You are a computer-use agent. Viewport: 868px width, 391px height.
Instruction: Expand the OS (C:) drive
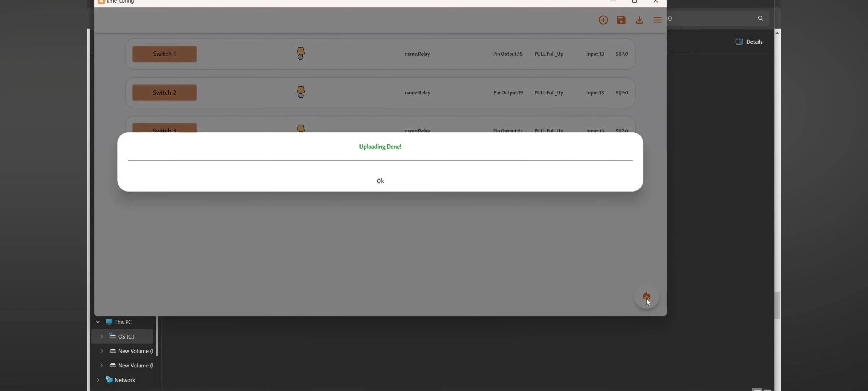(x=101, y=336)
